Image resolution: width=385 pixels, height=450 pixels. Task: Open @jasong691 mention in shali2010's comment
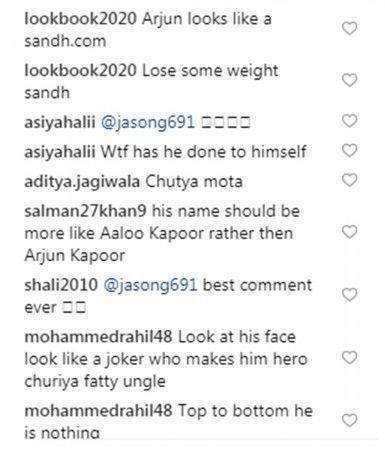(150, 286)
